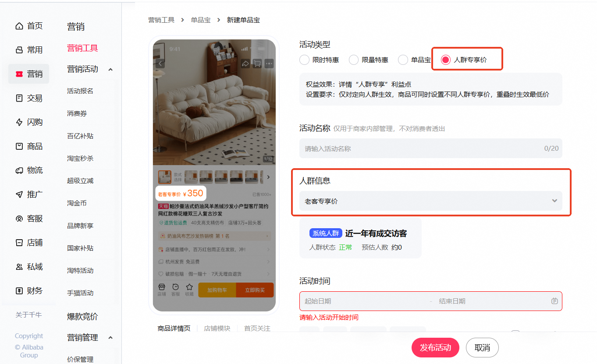Click back arrow in phone preview
Image resolution: width=597 pixels, height=364 pixels.
point(160,64)
